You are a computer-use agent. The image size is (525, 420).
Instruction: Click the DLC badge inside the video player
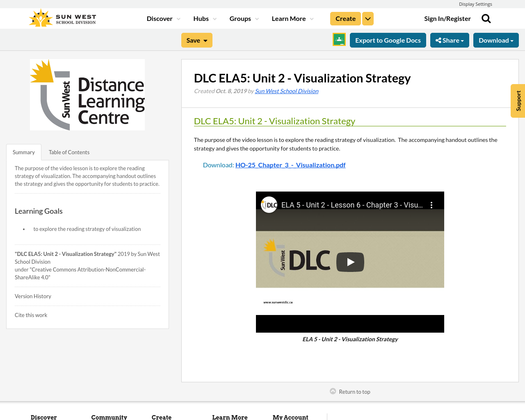269,204
